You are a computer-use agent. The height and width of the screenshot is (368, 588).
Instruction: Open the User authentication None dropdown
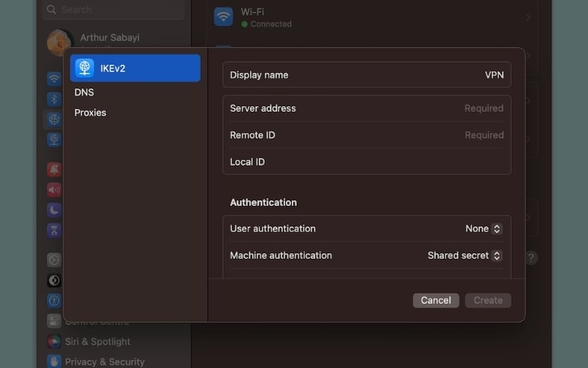[x=484, y=229]
